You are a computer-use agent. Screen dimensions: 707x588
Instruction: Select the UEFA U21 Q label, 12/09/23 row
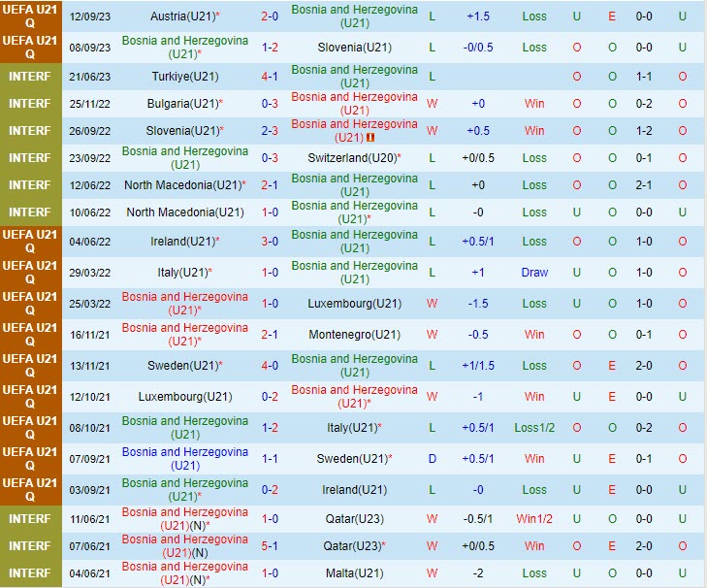(30, 16)
